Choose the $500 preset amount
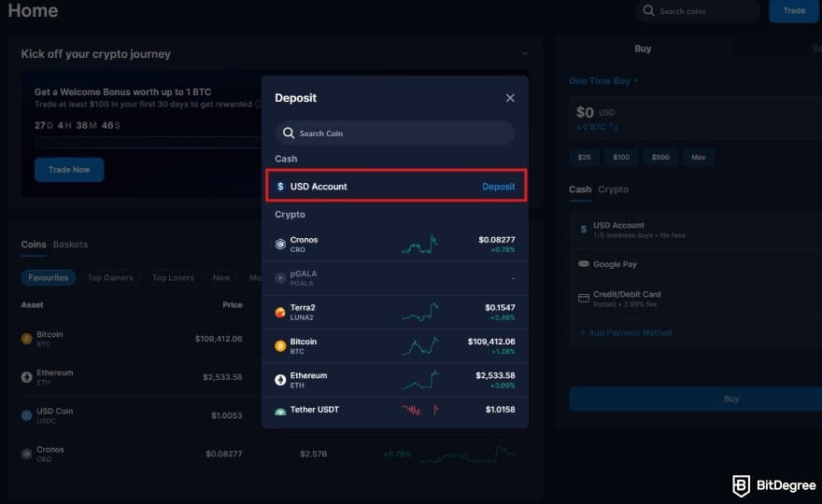This screenshot has height=504, width=822. tap(660, 157)
